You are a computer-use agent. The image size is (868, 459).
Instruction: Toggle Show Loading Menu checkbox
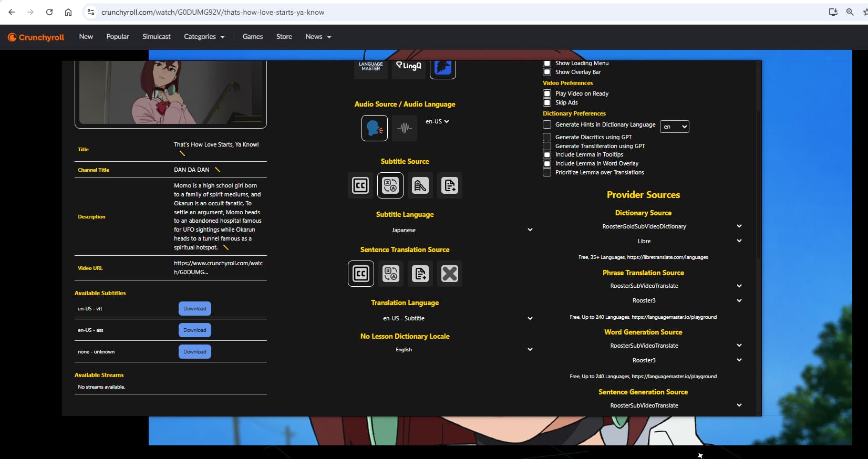tap(547, 63)
